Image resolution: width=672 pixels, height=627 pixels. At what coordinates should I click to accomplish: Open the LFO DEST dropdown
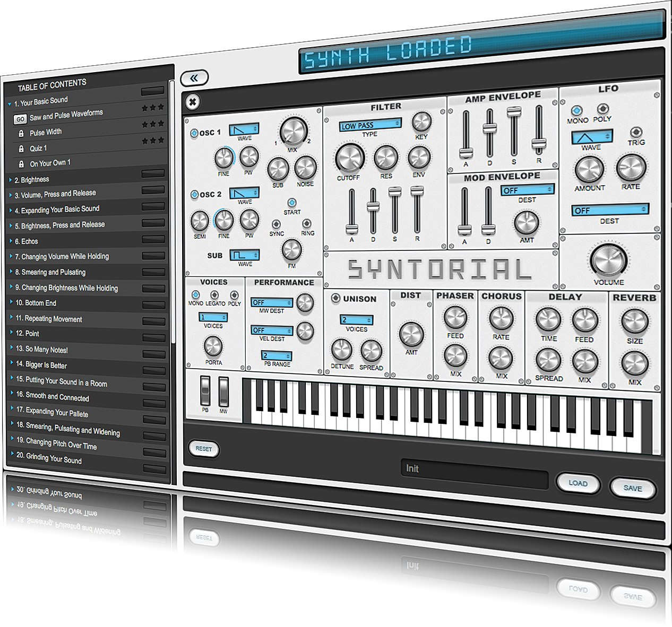coord(610,210)
